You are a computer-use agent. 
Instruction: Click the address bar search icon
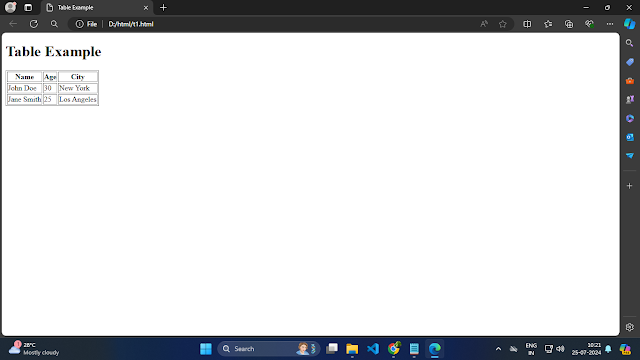(x=54, y=24)
